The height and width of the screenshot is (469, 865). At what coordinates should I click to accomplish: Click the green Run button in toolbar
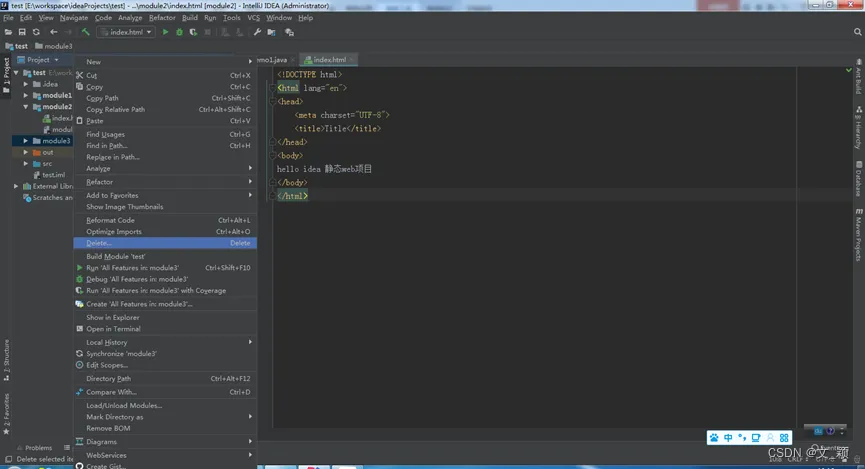[166, 32]
